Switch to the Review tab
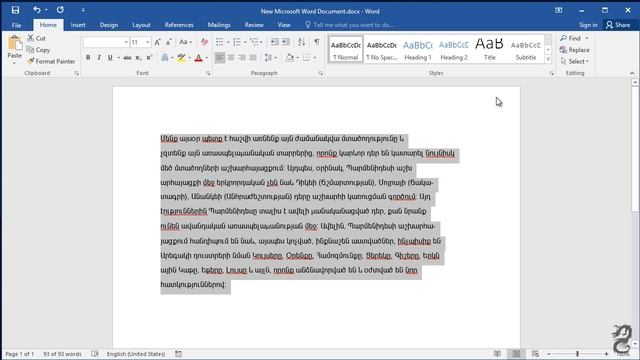 254,25
